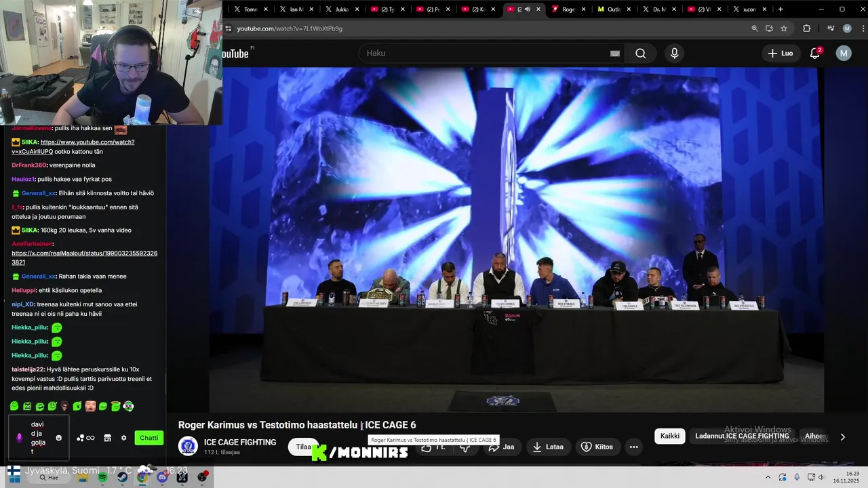Click the Luo create button
Viewport: 868px width, 488px height.
(x=780, y=53)
